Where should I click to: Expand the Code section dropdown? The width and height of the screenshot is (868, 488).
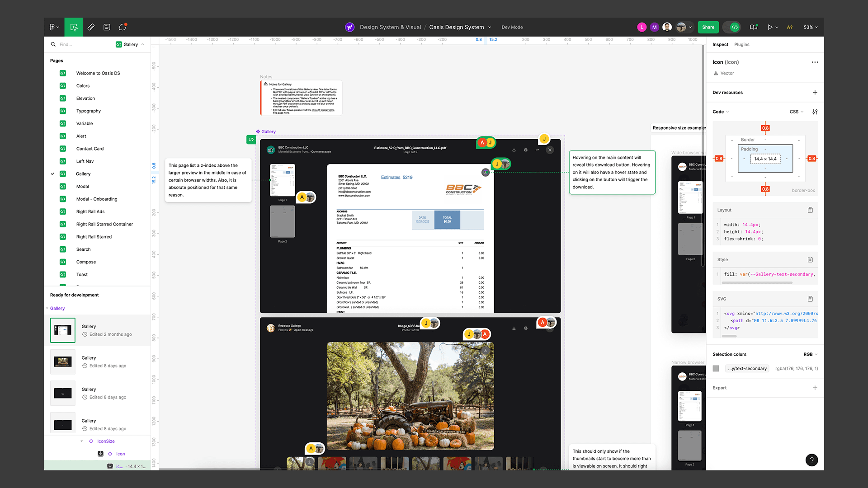pyautogui.click(x=721, y=112)
